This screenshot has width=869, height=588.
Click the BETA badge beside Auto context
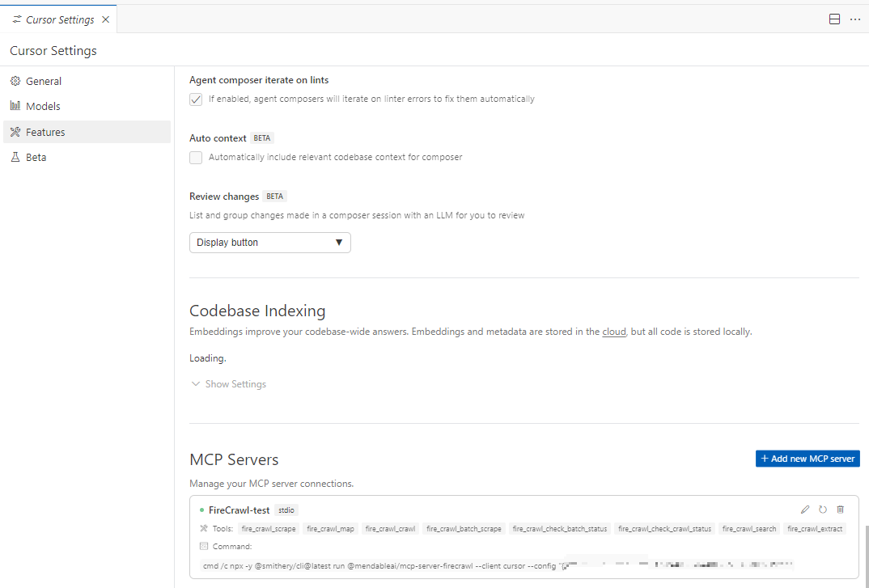(x=262, y=138)
